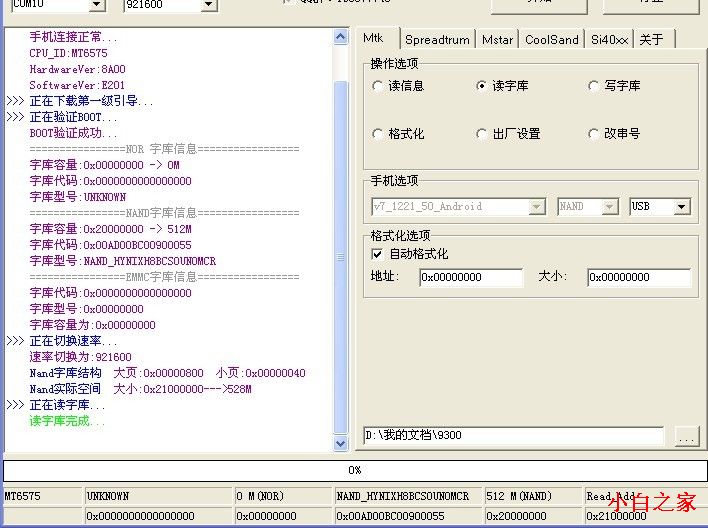Click the D:\我的文档\9300 path field
Screen dimensions: 708x528
pyautogui.click(x=513, y=435)
